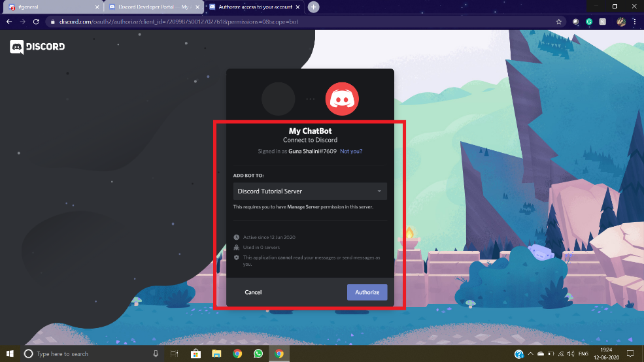Open the Discord Tutorial Server dropdown
Screen dimensions: 644x362
click(310, 191)
